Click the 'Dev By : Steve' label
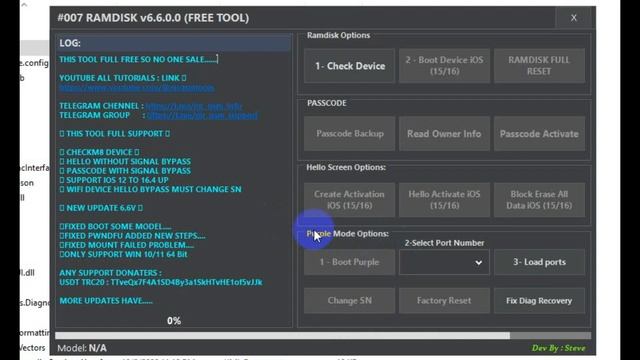 click(x=558, y=348)
